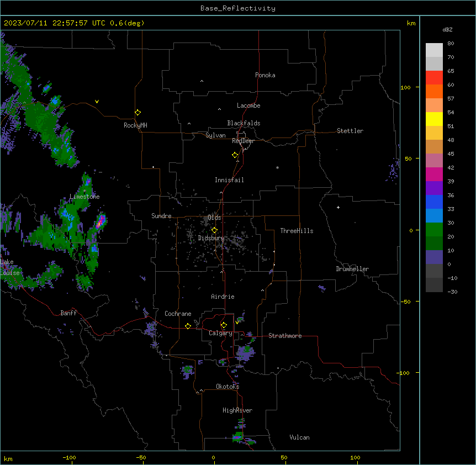Select the yellow diamond between Olds and Didsbury
476x465 pixels.
point(214,230)
